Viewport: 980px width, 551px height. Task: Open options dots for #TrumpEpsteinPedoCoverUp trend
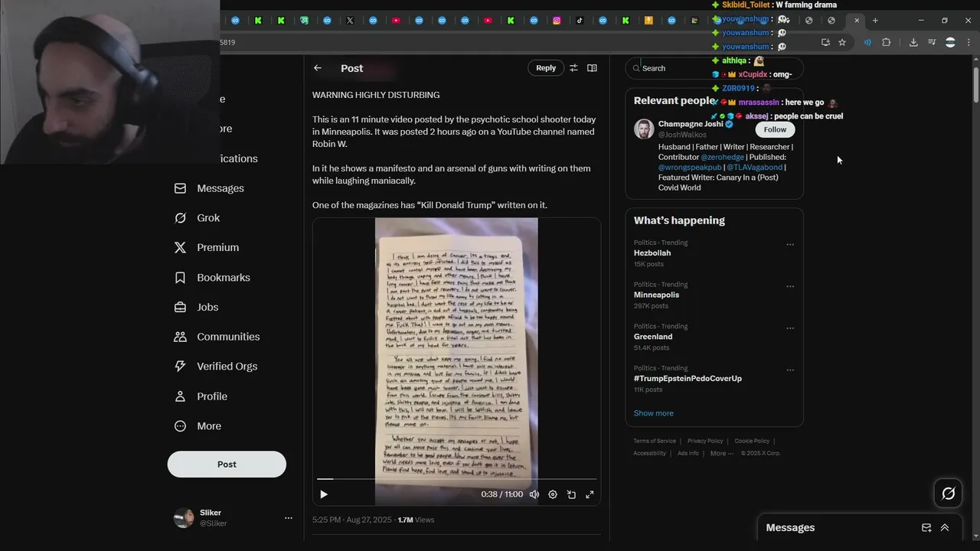[790, 370]
